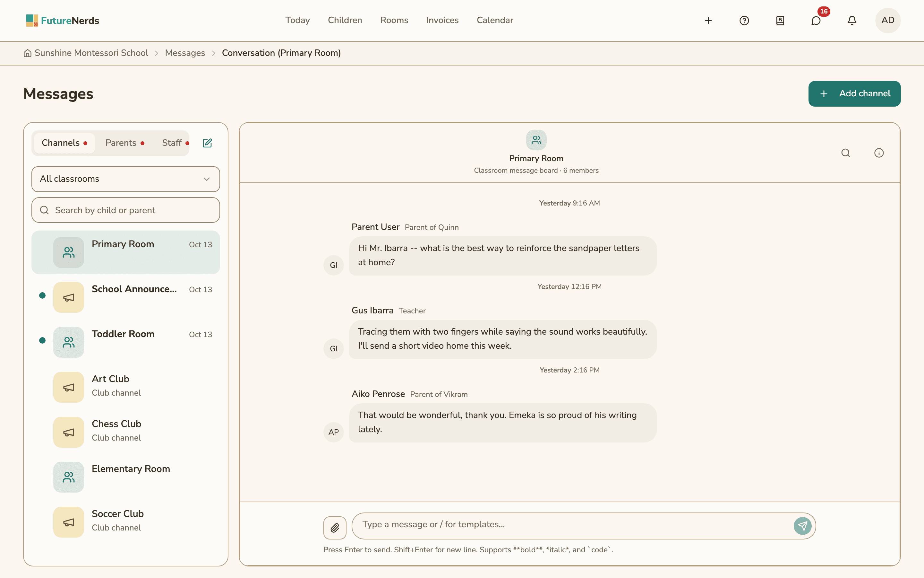Open the contacts directory icon
924x578 pixels.
tap(780, 21)
